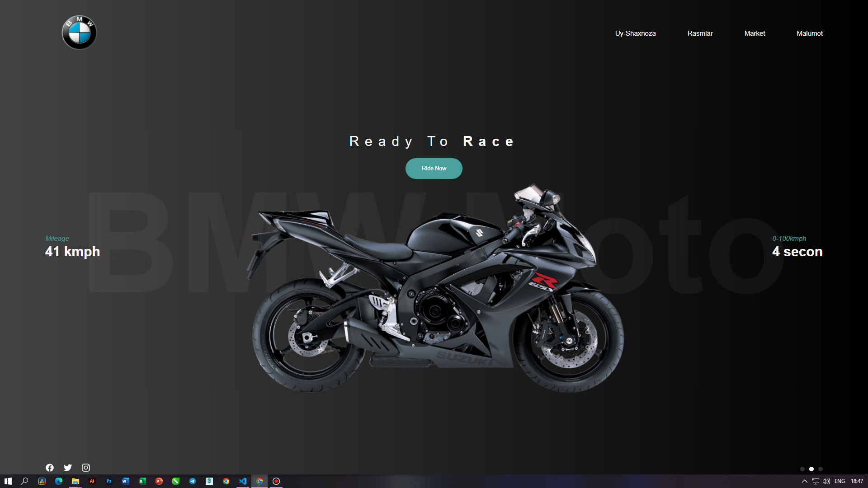Open the screen recorder taskbar icon
Image resolution: width=868 pixels, height=488 pixels.
[x=276, y=481]
